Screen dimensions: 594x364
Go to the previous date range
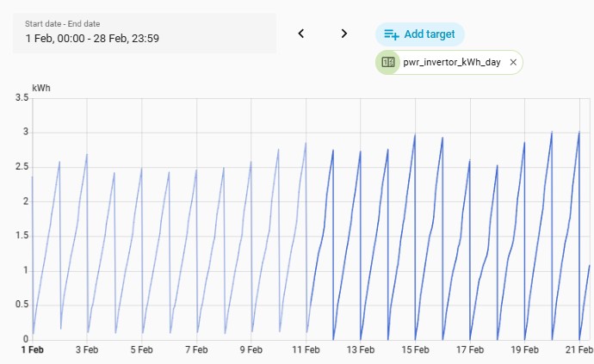301,34
